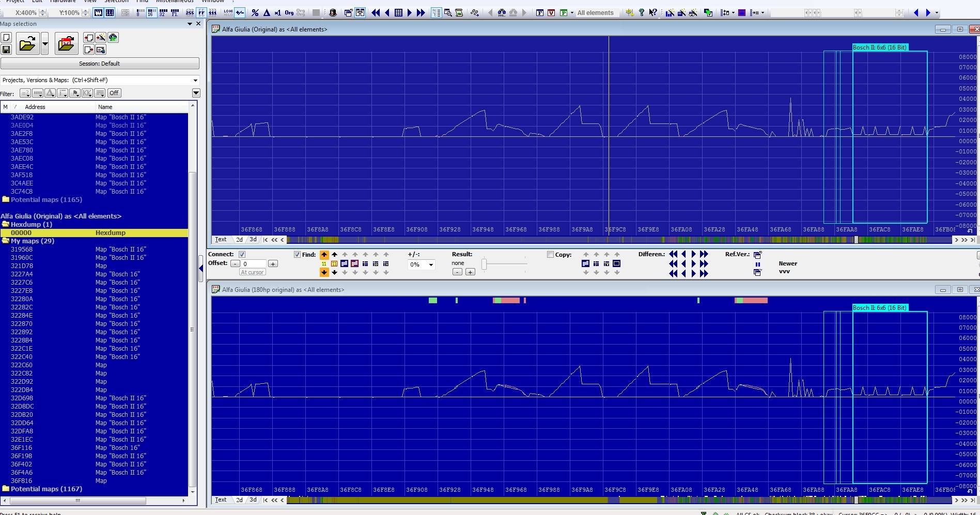Jump to first map with double-left arrow

(x=376, y=12)
